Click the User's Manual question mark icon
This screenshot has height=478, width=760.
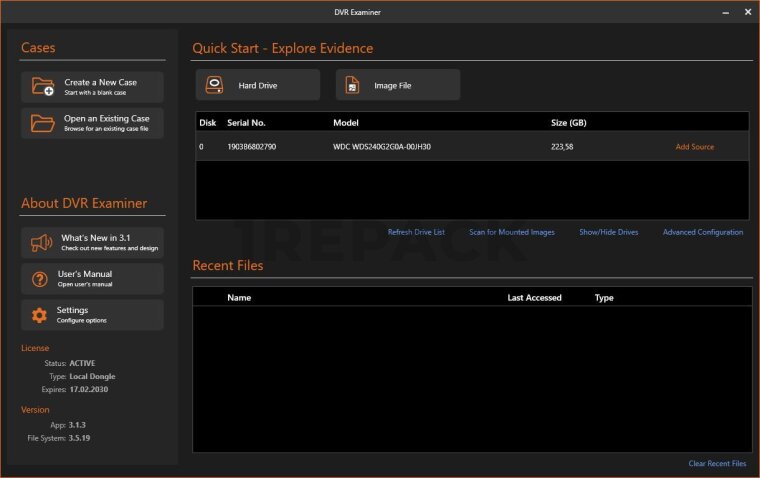(x=40, y=279)
